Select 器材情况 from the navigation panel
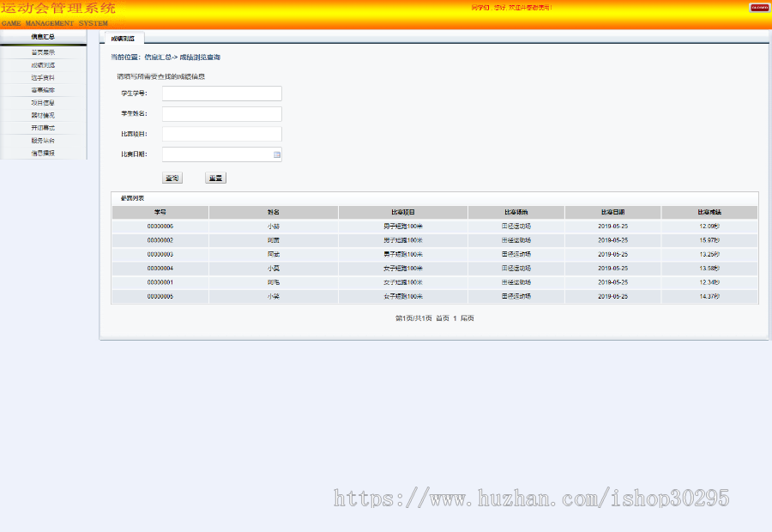The height and width of the screenshot is (532, 772). coord(41,114)
